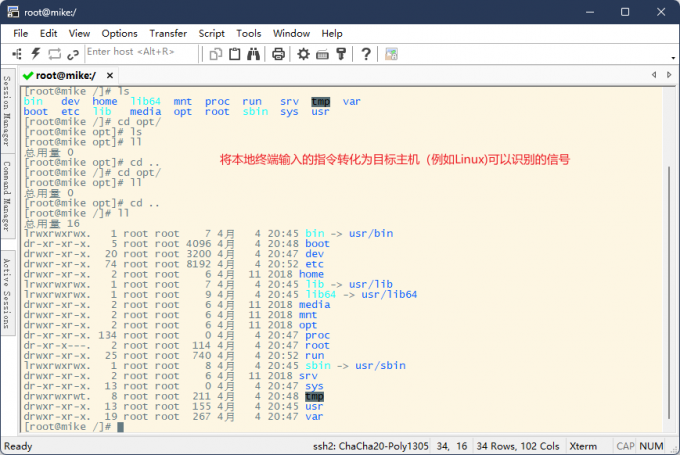Click the ssh2: ChaCha20-Poly1305 status entry

[371, 446]
